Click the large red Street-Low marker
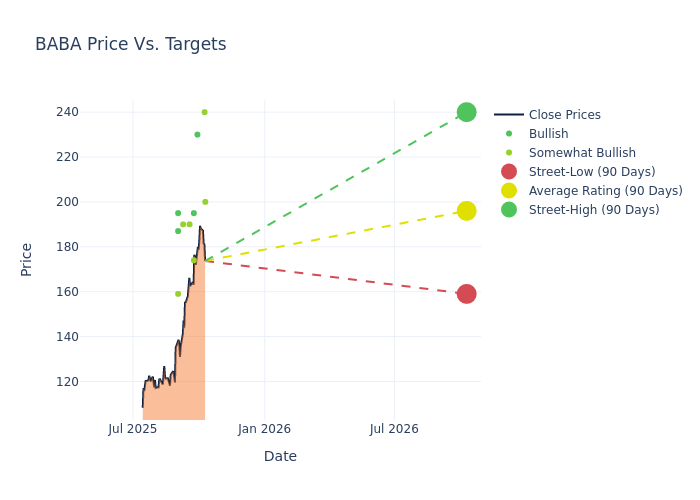700x500 pixels. (466, 294)
